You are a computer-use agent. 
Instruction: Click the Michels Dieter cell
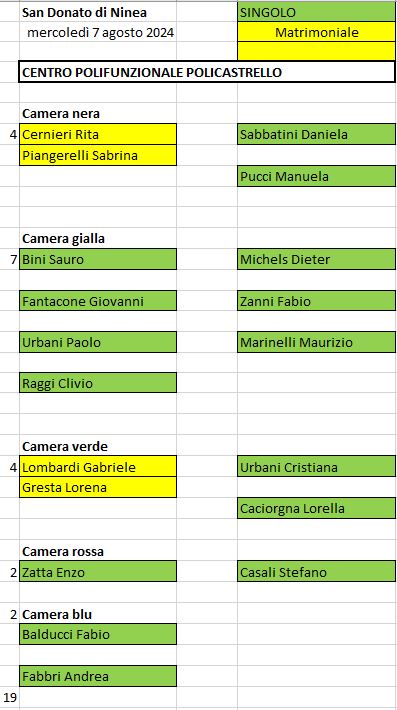click(x=316, y=259)
